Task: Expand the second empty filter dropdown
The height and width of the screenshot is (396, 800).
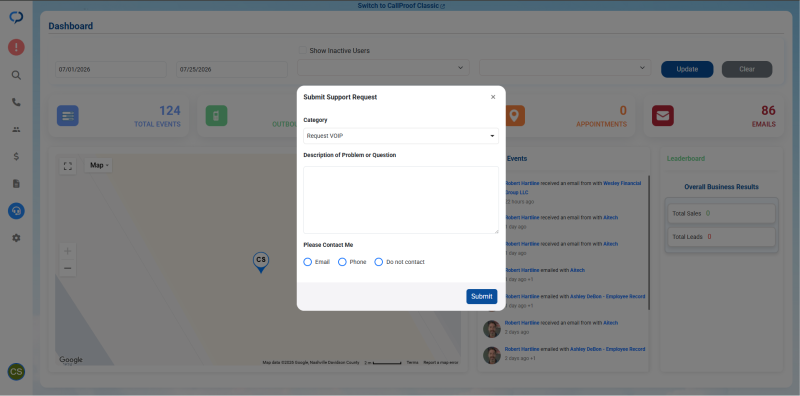Action: click(565, 67)
